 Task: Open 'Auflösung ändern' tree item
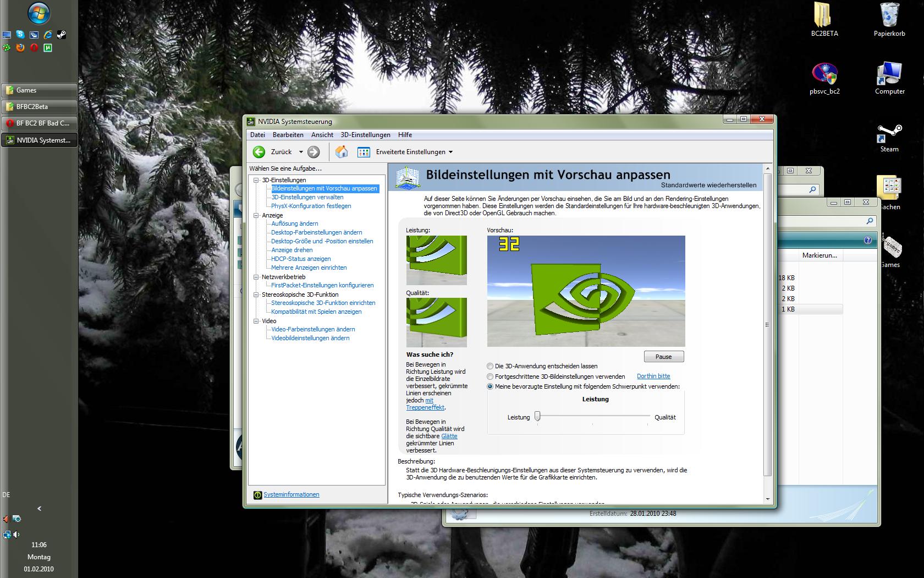(294, 223)
